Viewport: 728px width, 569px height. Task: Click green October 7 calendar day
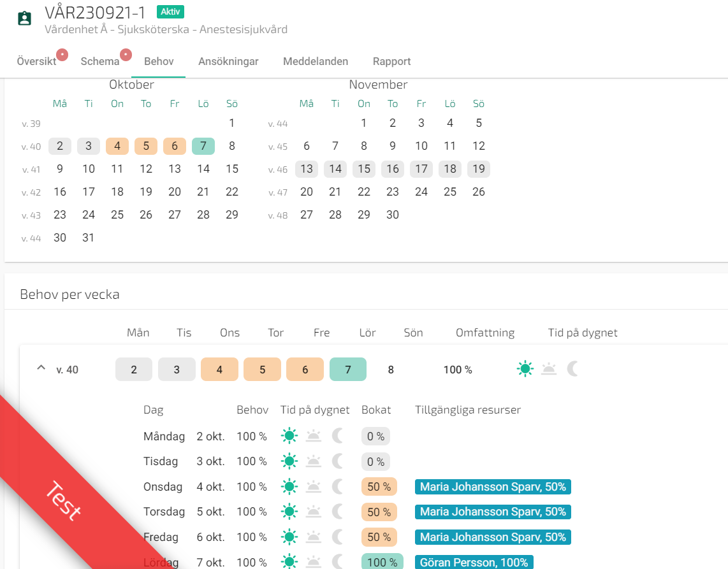point(203,146)
